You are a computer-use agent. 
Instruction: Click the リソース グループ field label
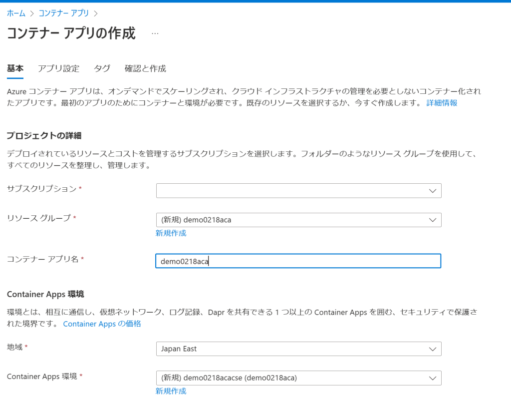39,218
